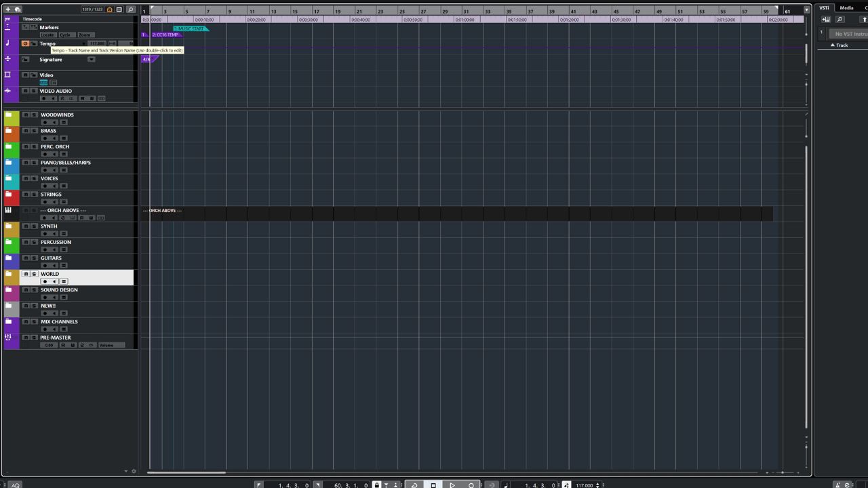Mute the Video track

[26, 75]
